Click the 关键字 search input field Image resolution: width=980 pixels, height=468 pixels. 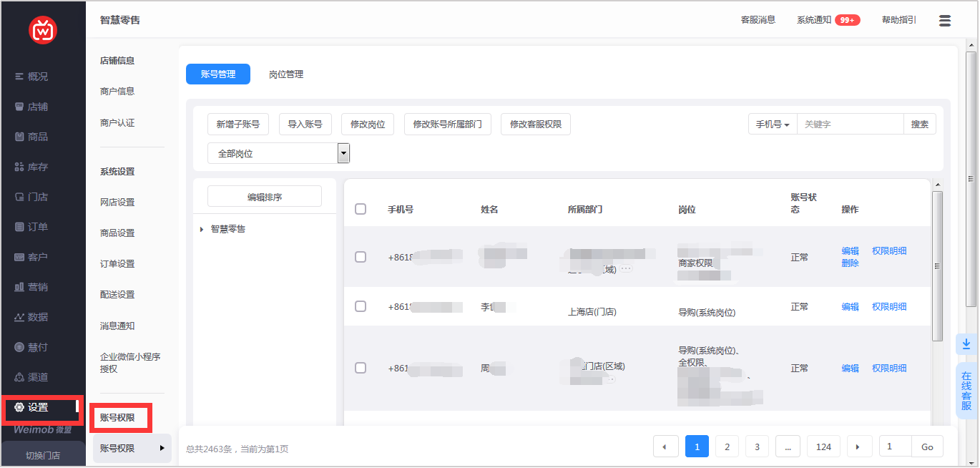pyautogui.click(x=849, y=125)
